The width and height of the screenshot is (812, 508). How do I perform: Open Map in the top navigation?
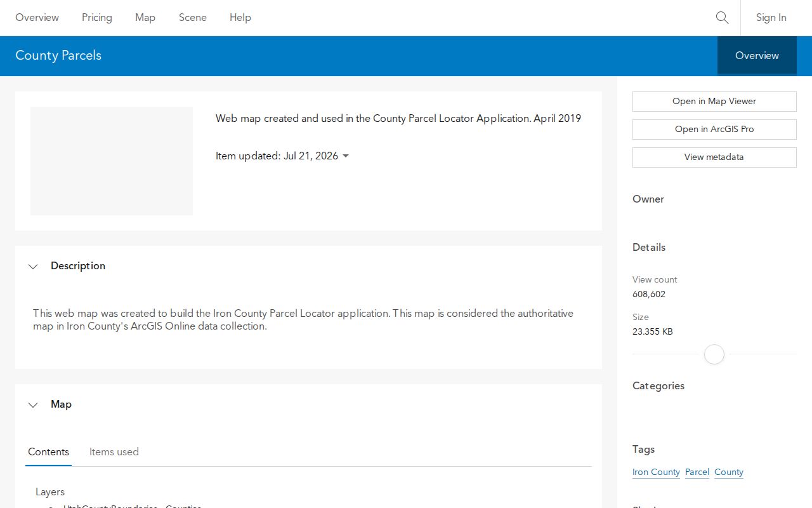(145, 18)
